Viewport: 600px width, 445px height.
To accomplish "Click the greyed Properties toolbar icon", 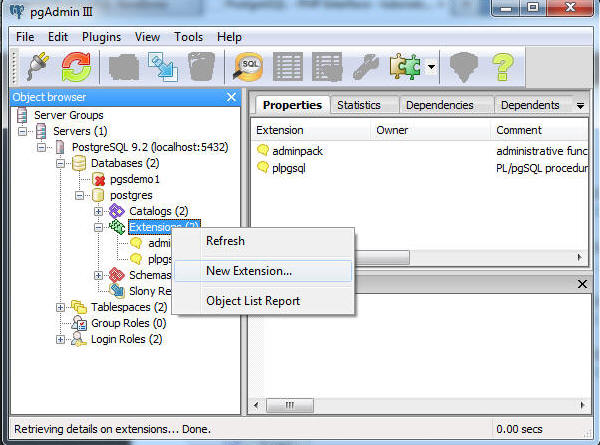I will click(x=124, y=68).
